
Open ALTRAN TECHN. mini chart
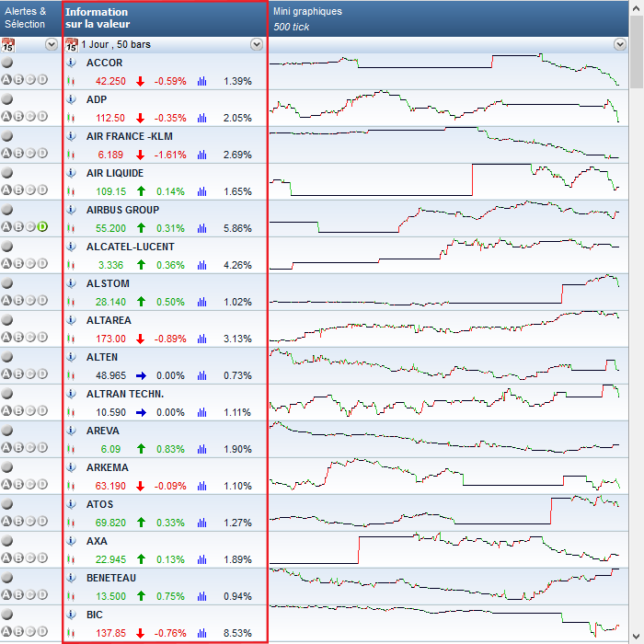449,403
